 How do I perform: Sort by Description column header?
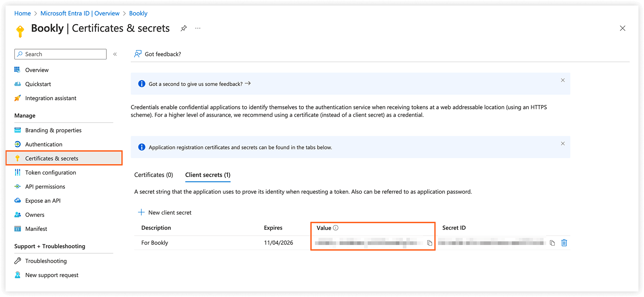coord(156,228)
